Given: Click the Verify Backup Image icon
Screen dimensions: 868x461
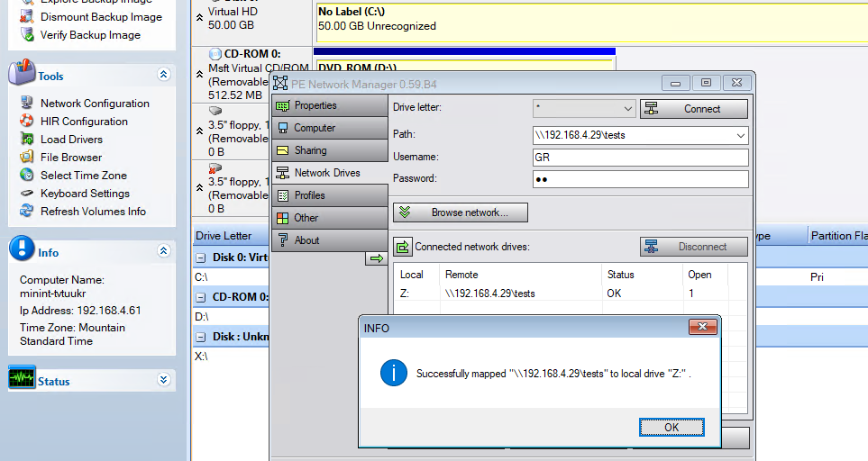Looking at the screenshot, I should [26, 33].
